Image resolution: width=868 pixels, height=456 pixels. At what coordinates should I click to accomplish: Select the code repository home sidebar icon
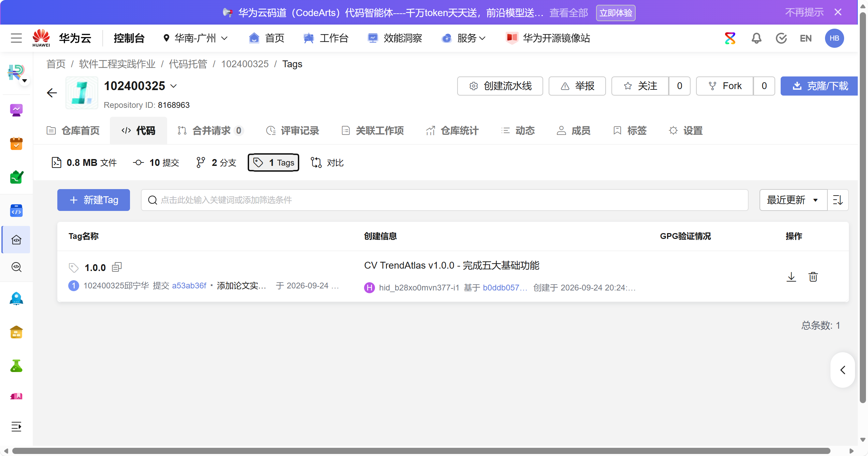16,240
